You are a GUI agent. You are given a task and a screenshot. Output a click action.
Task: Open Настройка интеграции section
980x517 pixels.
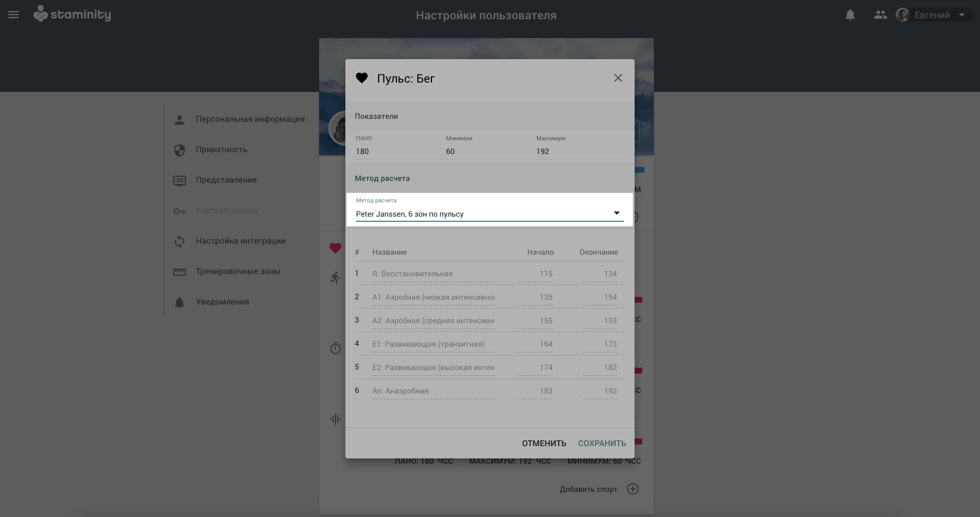click(240, 241)
